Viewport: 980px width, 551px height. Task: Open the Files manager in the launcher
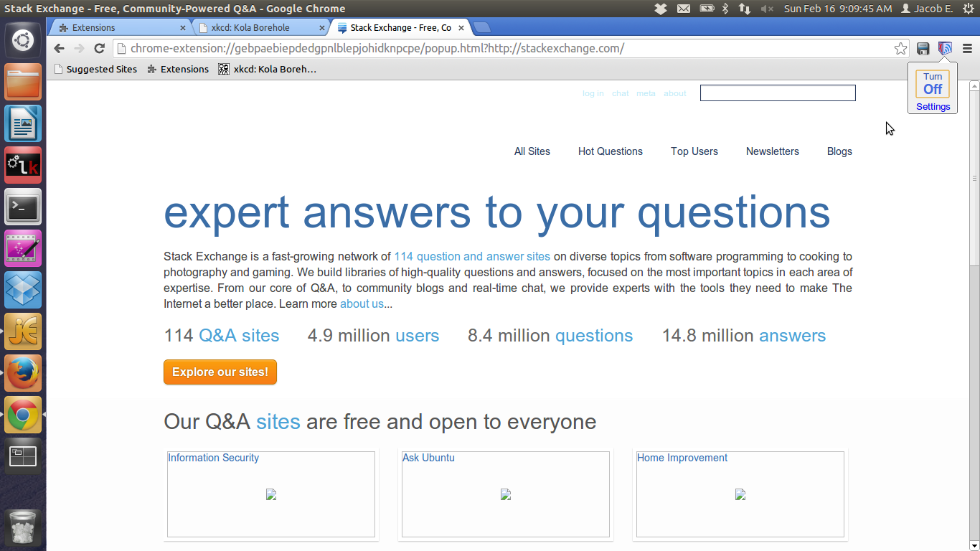[x=23, y=82]
